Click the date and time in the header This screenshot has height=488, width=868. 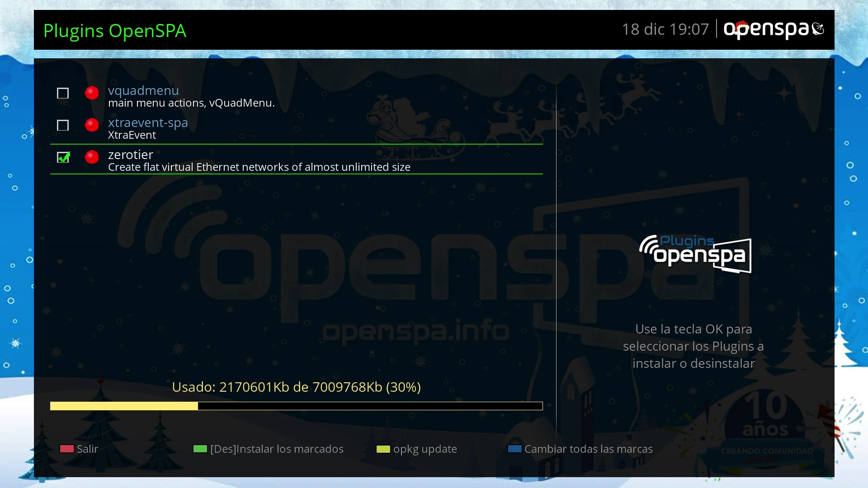[x=665, y=30]
